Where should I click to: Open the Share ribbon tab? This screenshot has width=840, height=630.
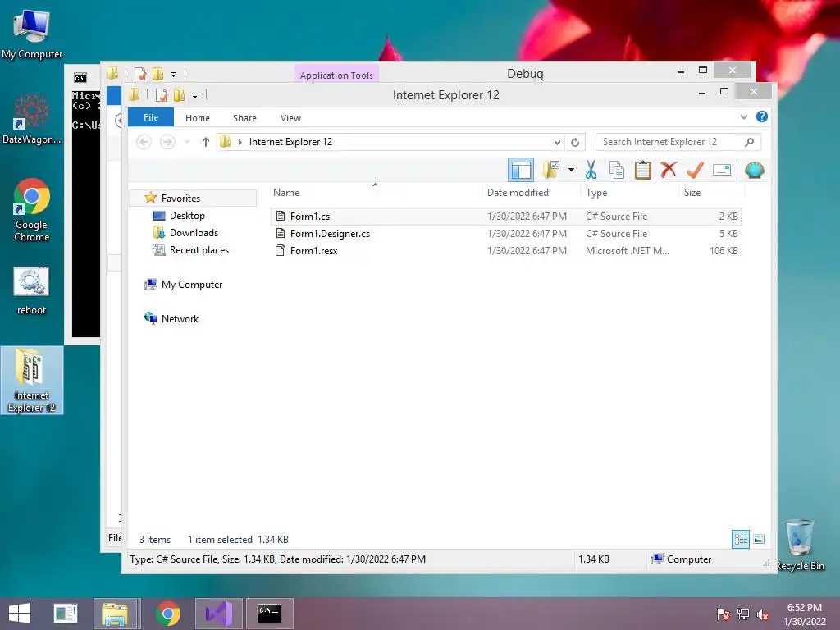click(244, 118)
